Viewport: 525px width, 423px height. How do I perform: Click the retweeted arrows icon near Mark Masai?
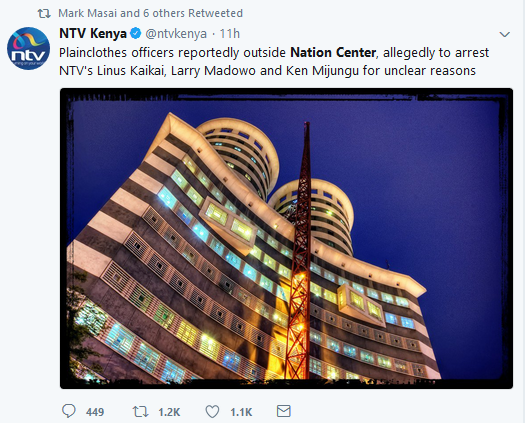pyautogui.click(x=44, y=13)
